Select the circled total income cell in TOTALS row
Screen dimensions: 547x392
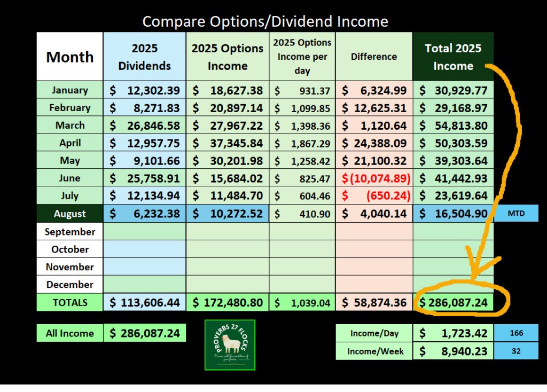(x=454, y=302)
